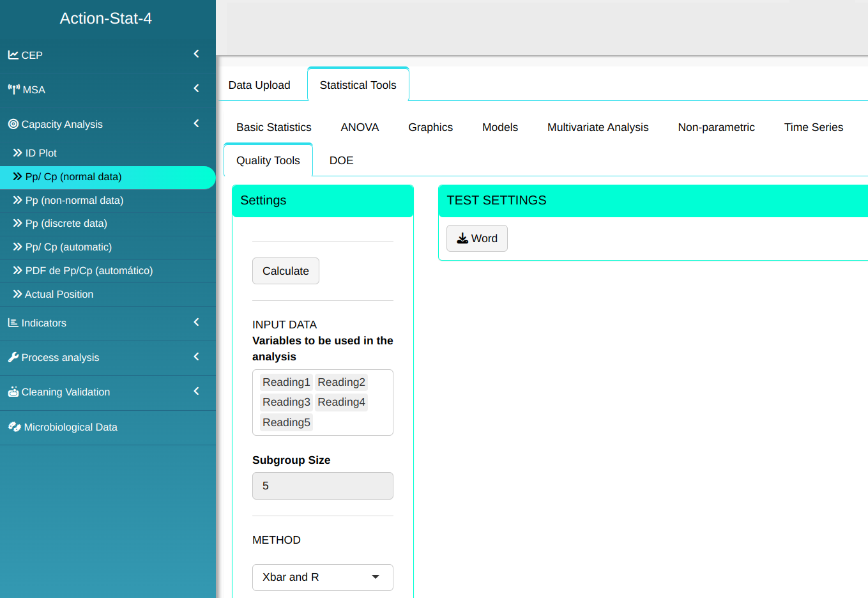Expand the CEP menu chevron
Viewport: 868px width, 598px height.
click(196, 54)
